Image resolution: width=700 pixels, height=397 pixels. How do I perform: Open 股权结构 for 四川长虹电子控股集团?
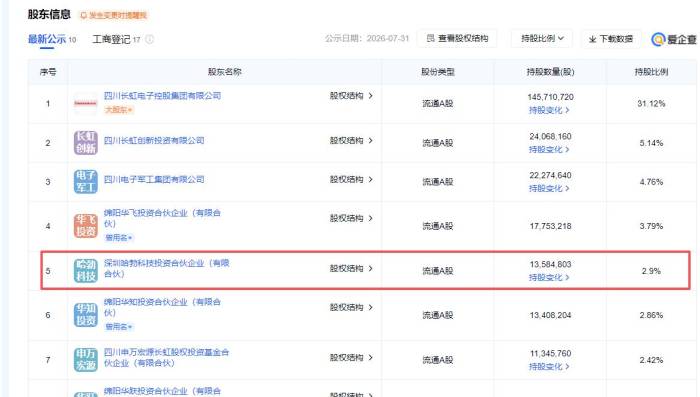point(351,96)
